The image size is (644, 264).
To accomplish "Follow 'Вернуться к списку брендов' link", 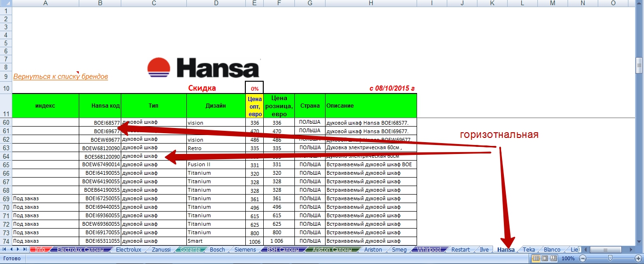I will tap(60, 76).
